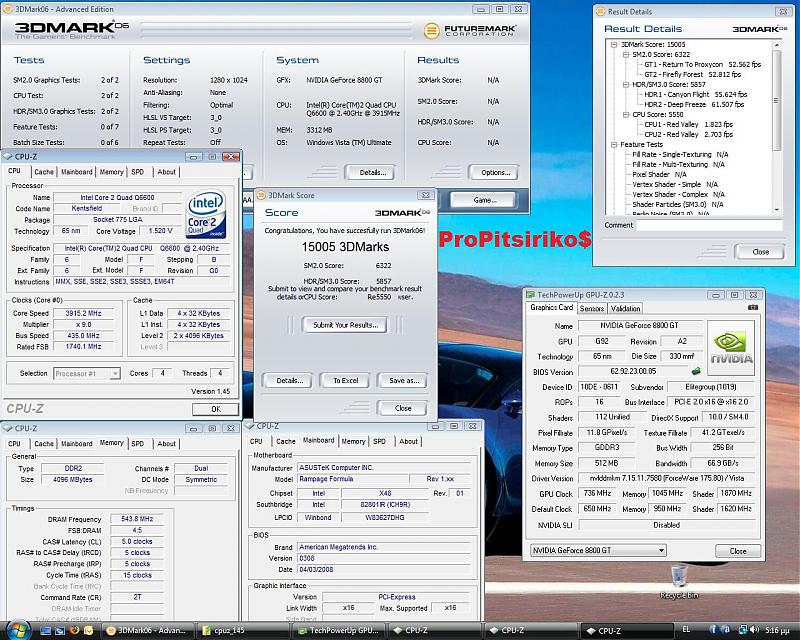The height and width of the screenshot is (640, 800).
Task: Click the NVIDIA logo in GPU-Z
Action: pos(731,348)
